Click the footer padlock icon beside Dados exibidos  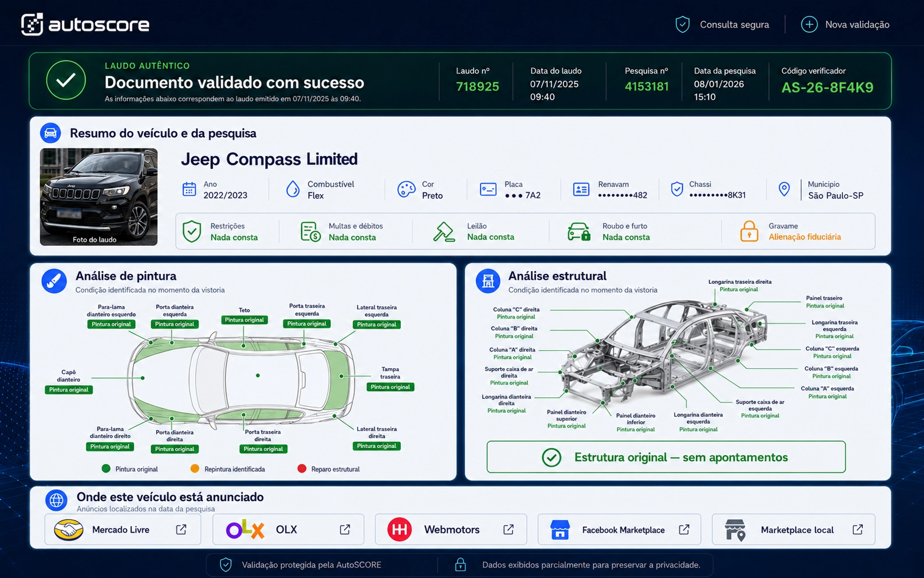[460, 565]
